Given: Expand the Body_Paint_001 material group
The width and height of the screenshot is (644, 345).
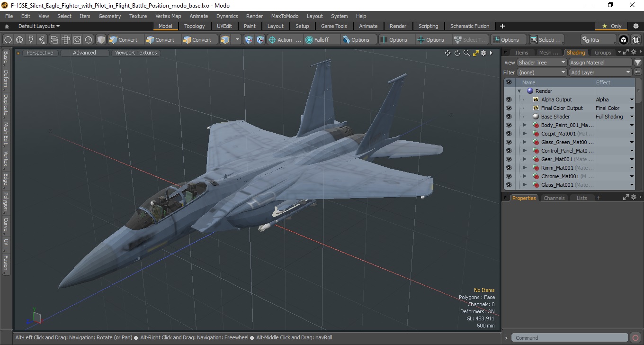Looking at the screenshot, I should pyautogui.click(x=525, y=125).
